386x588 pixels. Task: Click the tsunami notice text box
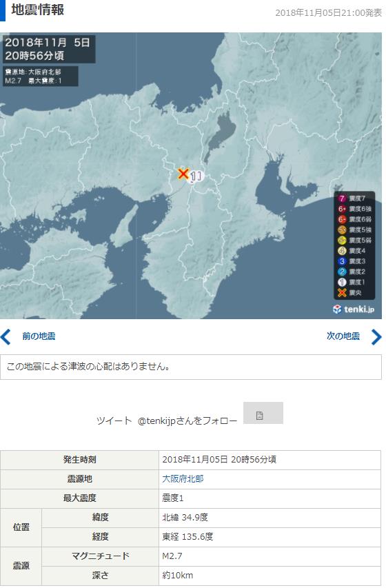point(191,367)
